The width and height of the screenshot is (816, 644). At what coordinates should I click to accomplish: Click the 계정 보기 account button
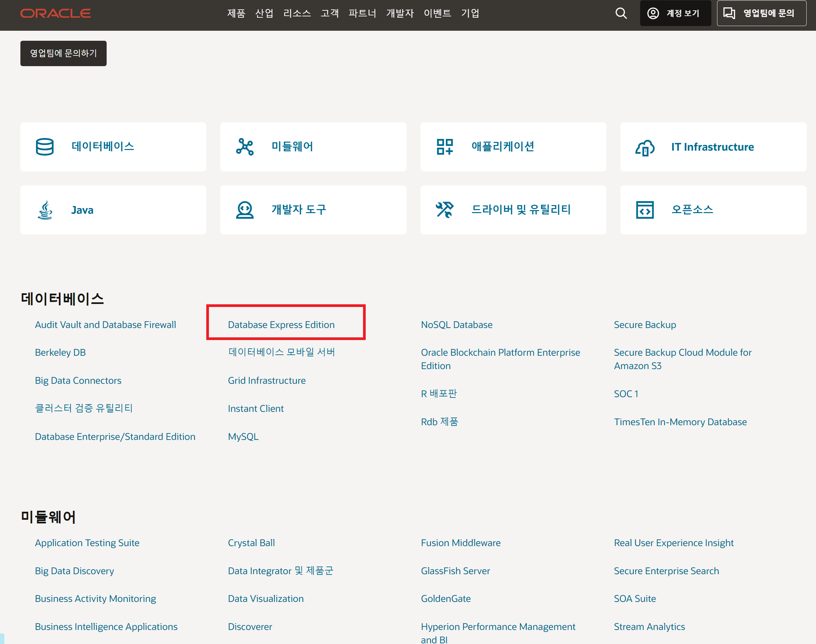675,14
